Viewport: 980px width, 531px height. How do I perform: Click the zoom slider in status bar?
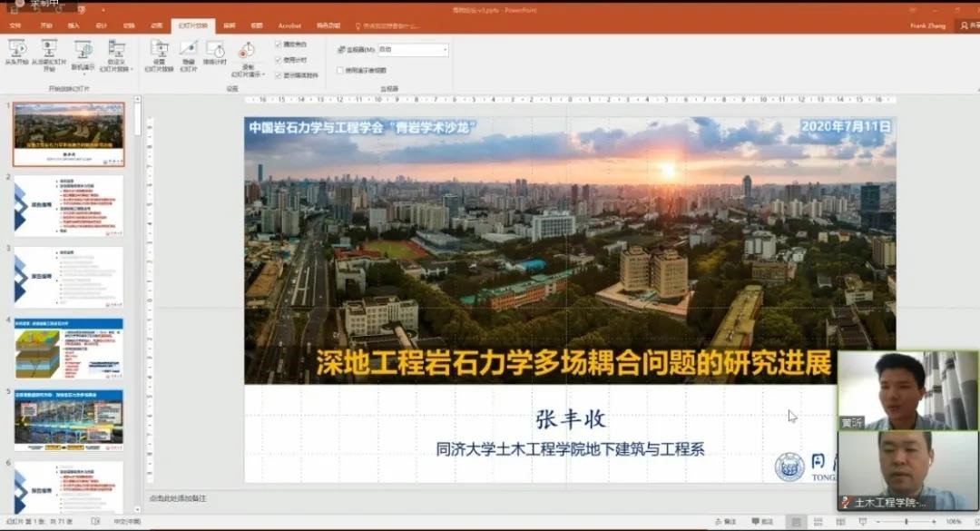(907, 522)
